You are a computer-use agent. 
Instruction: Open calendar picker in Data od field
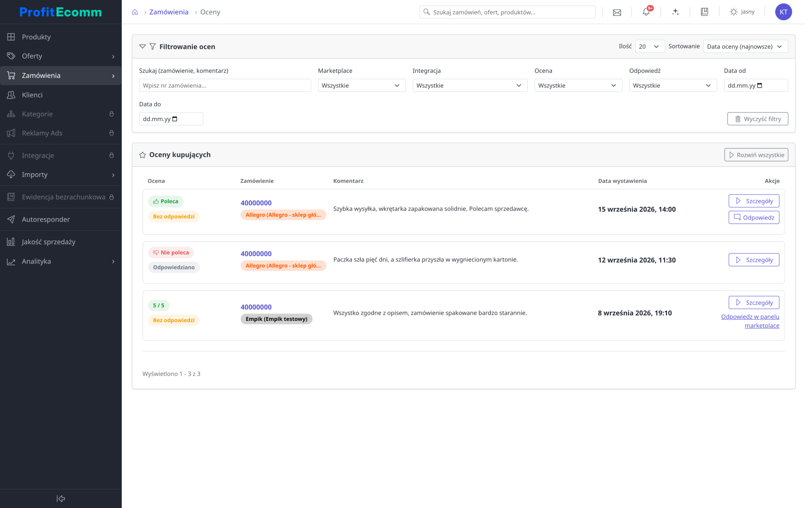[x=760, y=85]
